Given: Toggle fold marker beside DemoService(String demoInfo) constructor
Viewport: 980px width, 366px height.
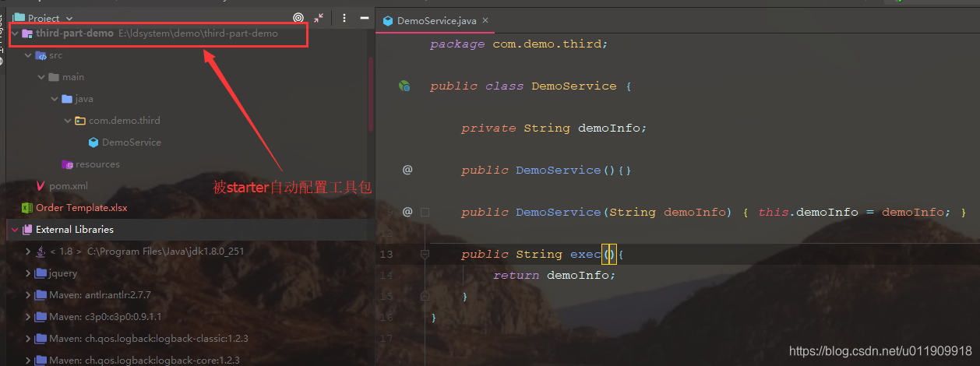Looking at the screenshot, I should (x=425, y=212).
